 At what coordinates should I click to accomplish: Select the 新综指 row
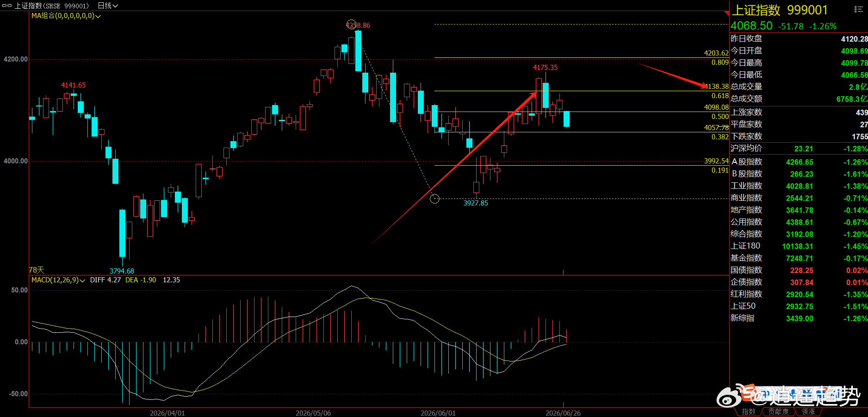[x=799, y=318]
